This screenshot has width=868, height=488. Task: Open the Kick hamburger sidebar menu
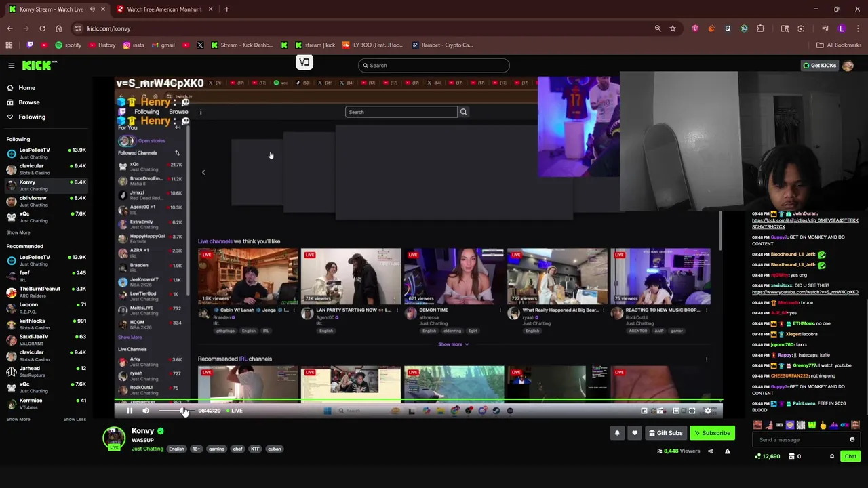tap(12, 66)
